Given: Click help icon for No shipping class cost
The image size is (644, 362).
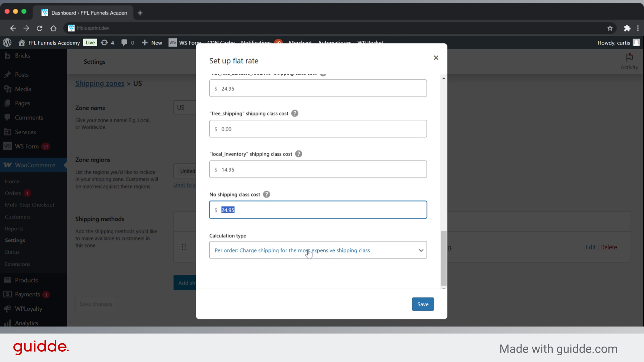Looking at the screenshot, I should point(266,194).
